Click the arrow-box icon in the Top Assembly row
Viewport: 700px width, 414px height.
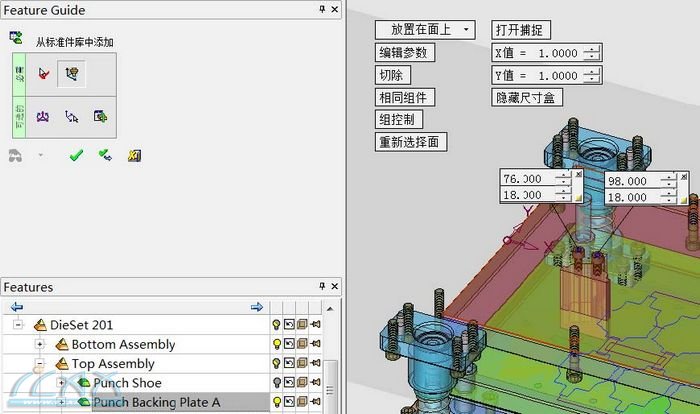[289, 363]
